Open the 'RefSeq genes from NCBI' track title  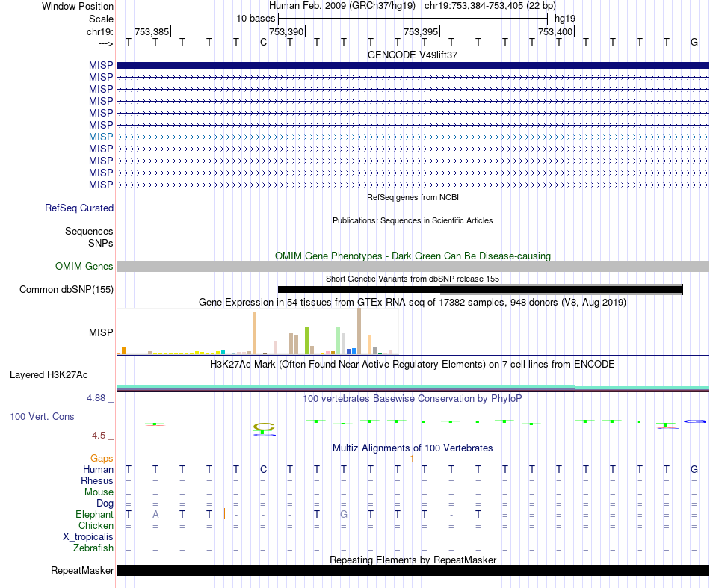[413, 197]
